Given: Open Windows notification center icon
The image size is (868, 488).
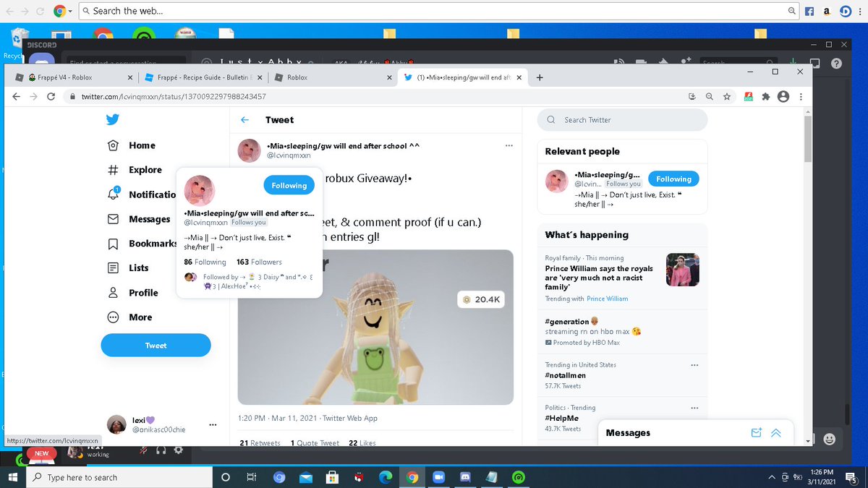Looking at the screenshot, I should point(851,477).
